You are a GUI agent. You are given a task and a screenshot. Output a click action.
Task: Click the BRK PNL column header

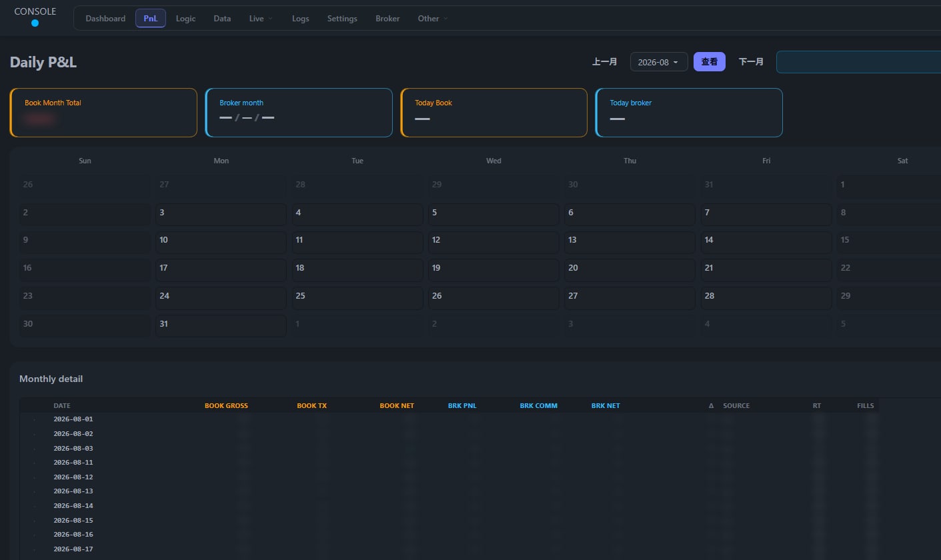(462, 405)
